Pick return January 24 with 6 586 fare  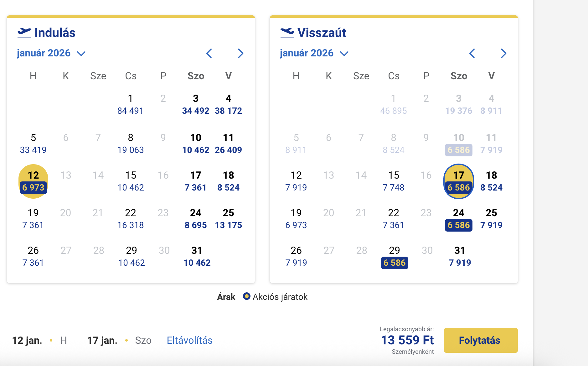pos(459,219)
